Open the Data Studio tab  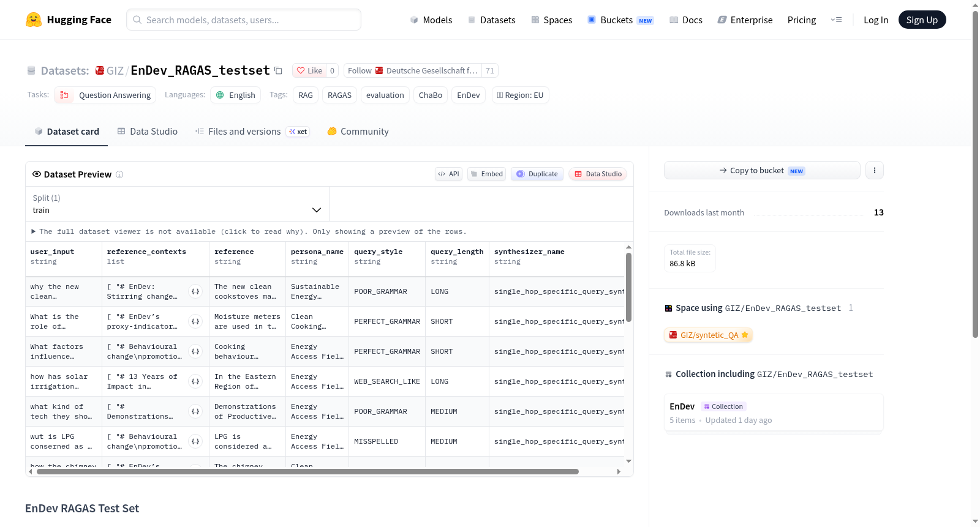148,131
